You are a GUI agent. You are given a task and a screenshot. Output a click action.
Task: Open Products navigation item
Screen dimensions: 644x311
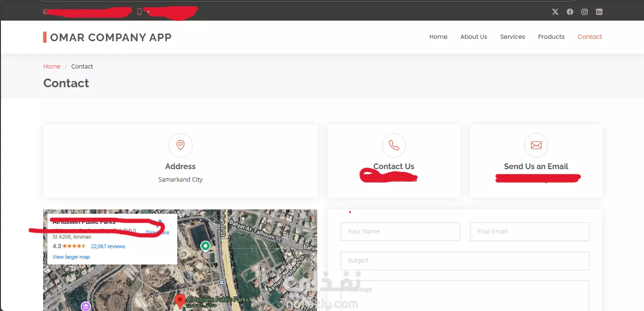click(552, 37)
